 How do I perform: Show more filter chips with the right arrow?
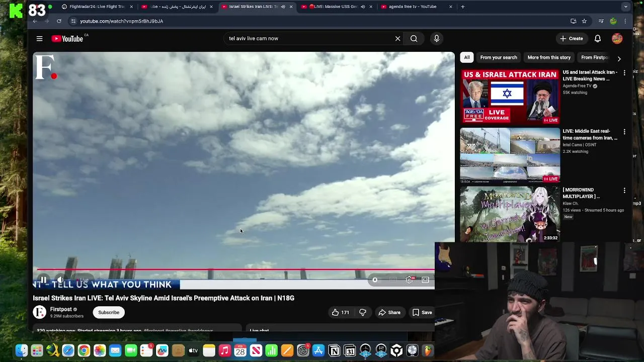619,58
